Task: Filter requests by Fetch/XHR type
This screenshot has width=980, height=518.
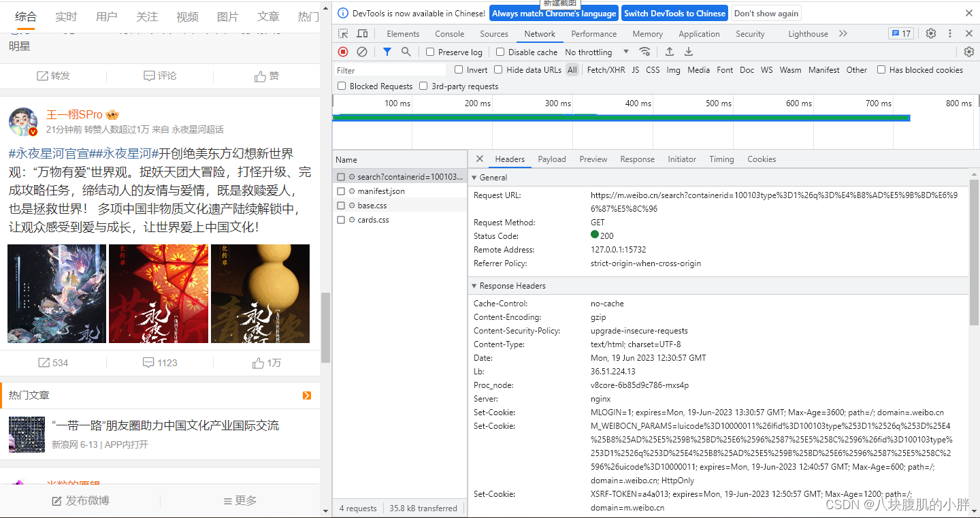Action: (606, 69)
